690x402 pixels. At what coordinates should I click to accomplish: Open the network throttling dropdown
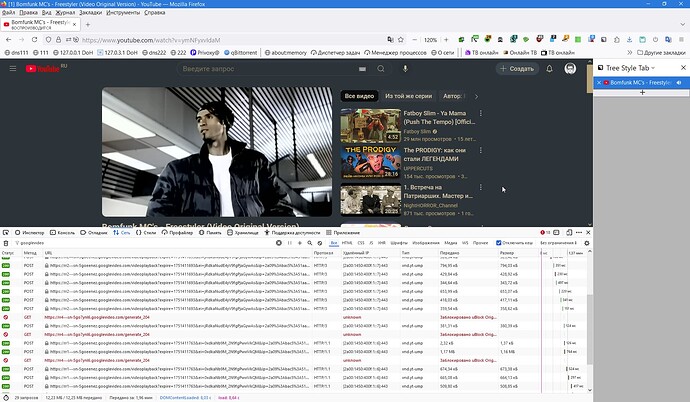click(558, 243)
